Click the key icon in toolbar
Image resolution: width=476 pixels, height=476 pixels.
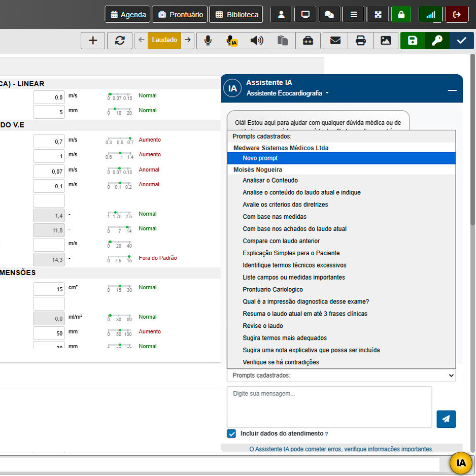pyautogui.click(x=437, y=41)
